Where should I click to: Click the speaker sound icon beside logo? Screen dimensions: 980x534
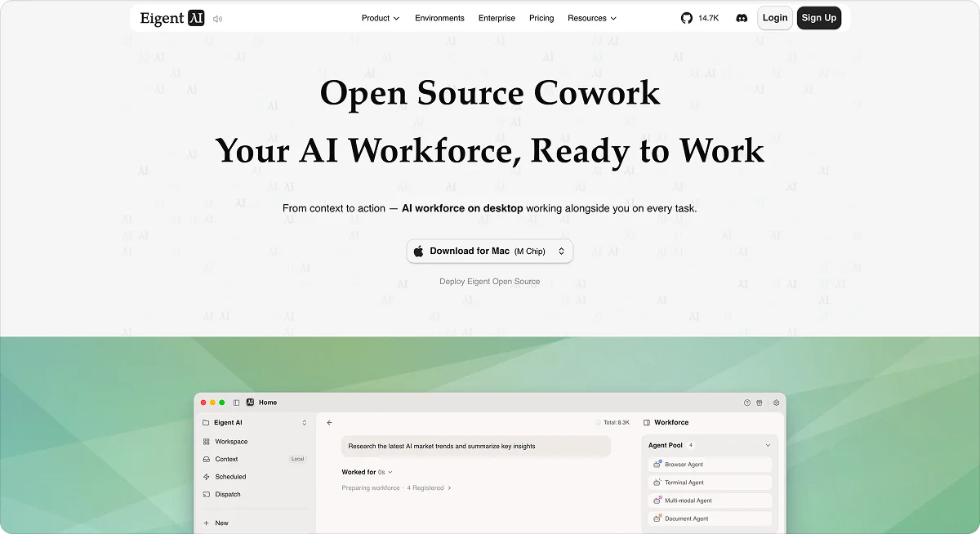pyautogui.click(x=217, y=19)
